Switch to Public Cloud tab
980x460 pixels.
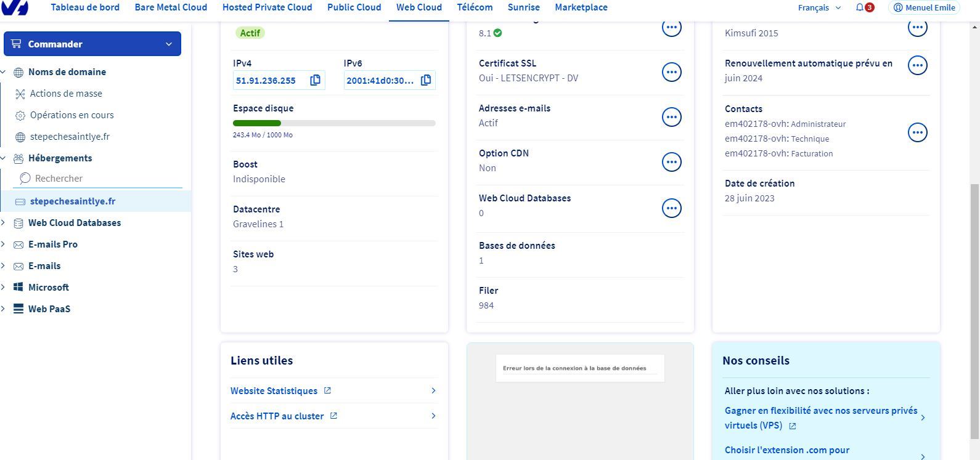click(x=354, y=7)
